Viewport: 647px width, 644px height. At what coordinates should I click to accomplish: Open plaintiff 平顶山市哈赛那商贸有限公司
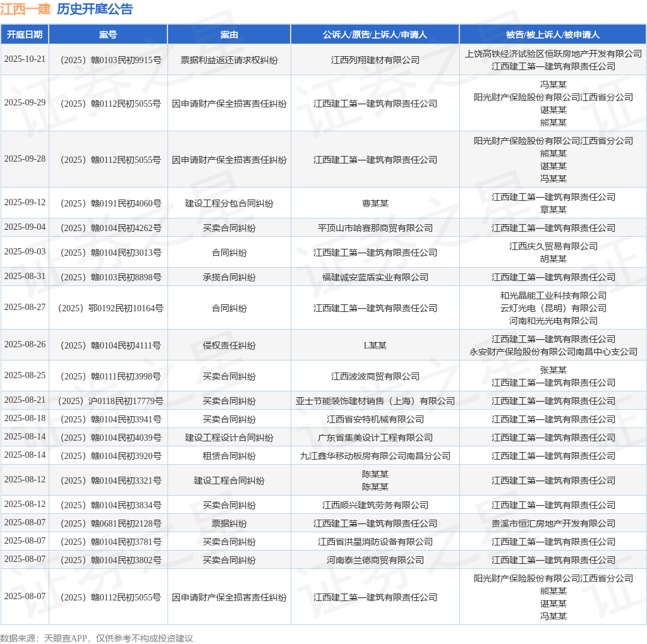click(x=375, y=228)
